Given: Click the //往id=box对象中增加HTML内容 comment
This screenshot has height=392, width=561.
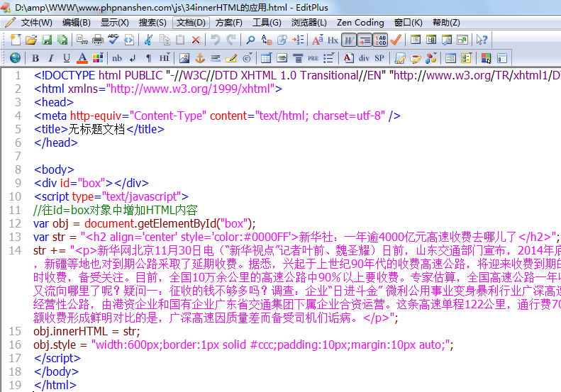Looking at the screenshot, I should tap(115, 210).
